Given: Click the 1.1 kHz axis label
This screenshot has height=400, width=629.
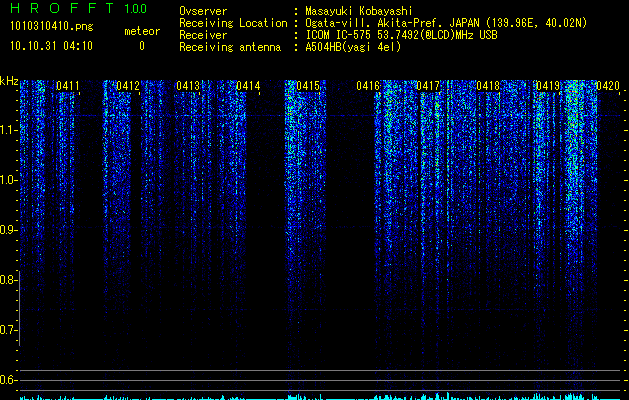Looking at the screenshot, I should click(x=7, y=130).
